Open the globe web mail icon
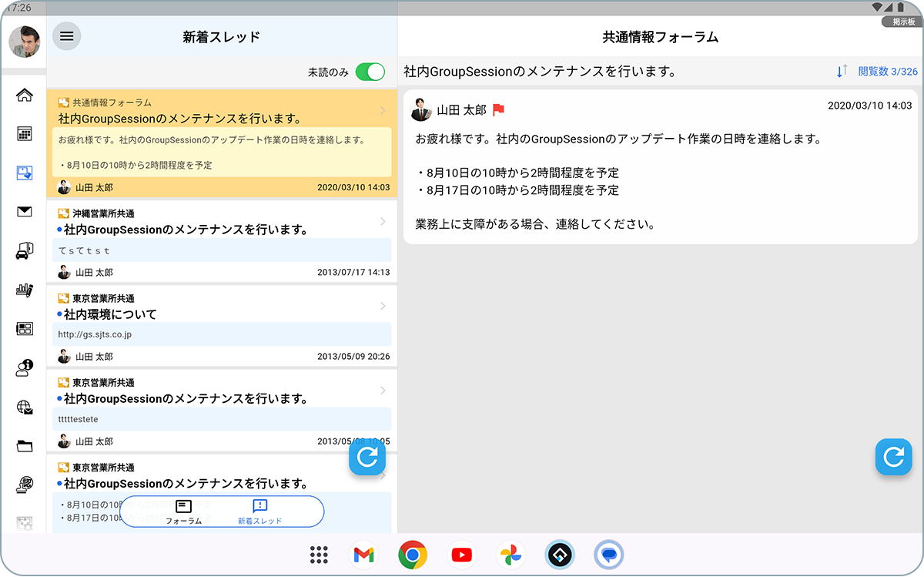This screenshot has width=924, height=577. 25,407
